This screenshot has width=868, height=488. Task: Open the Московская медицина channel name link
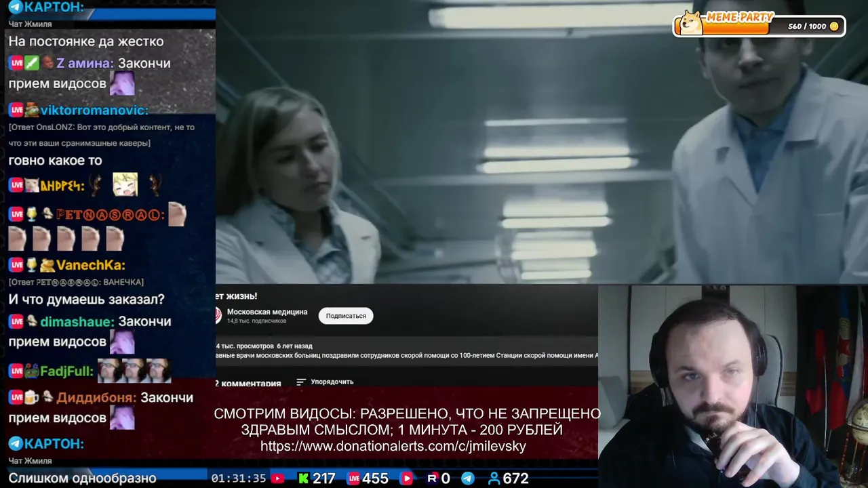267,312
